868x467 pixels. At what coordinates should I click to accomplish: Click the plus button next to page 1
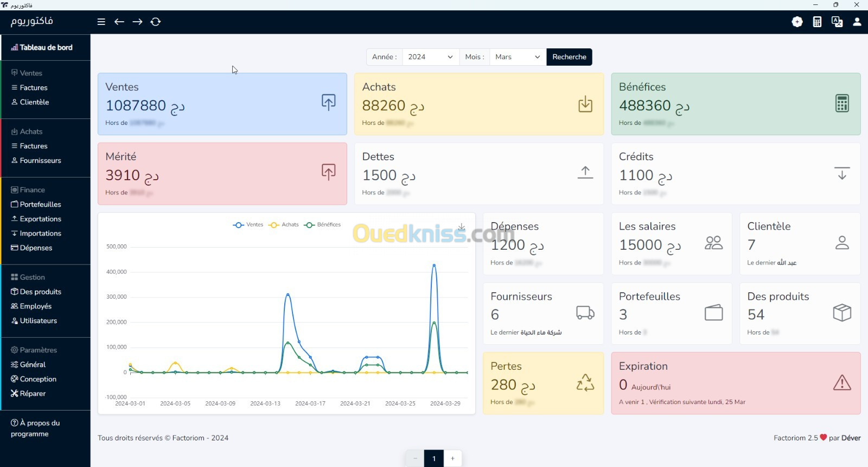[452, 458]
